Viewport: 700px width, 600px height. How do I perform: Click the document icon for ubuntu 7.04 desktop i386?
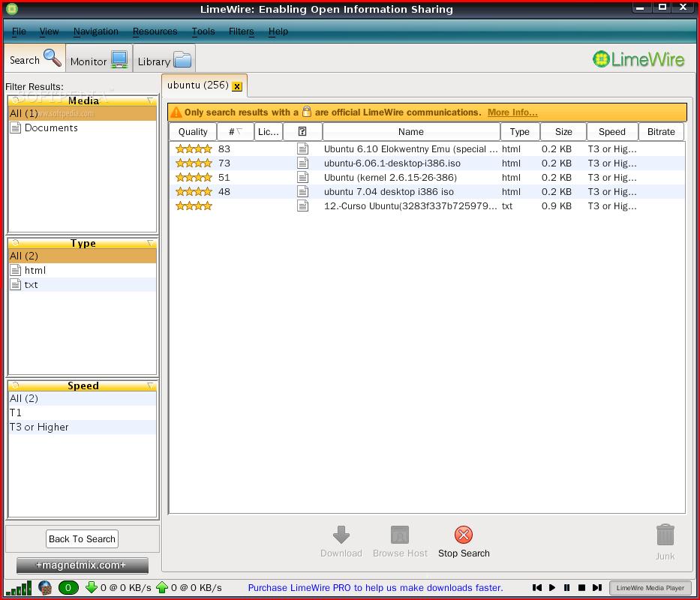click(302, 191)
